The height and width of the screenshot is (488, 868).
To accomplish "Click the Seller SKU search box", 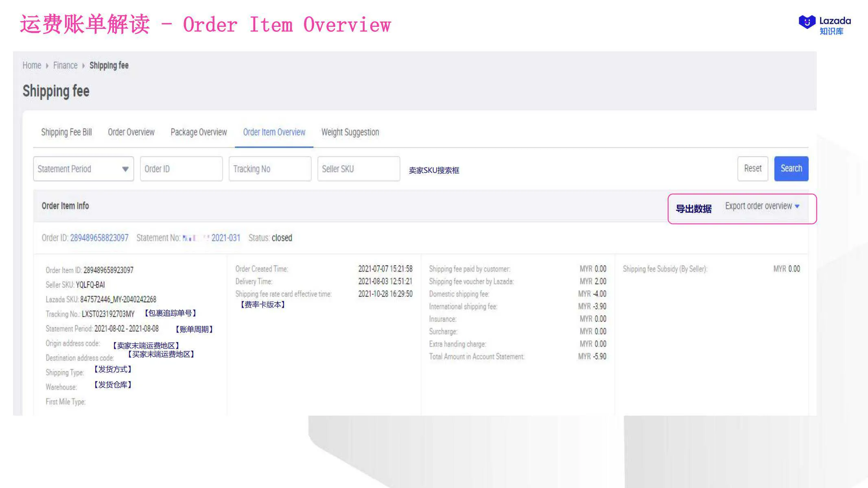I will (x=359, y=168).
